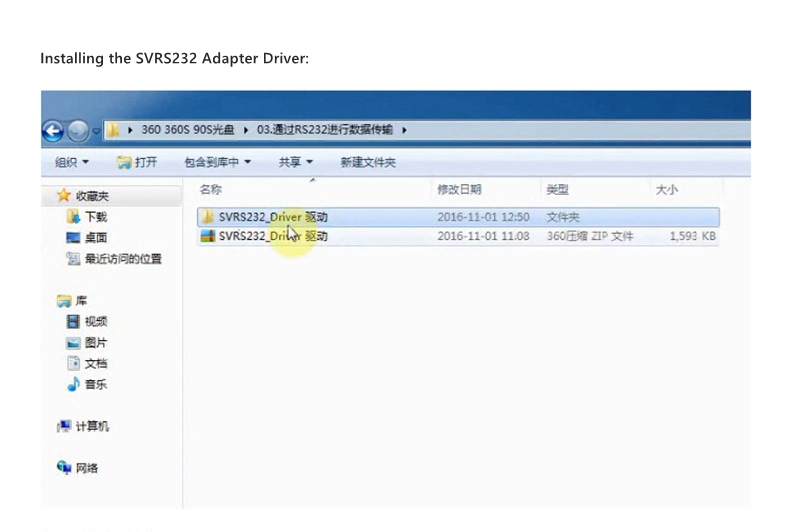This screenshot has height=532, width=790.
Task: Click the star icon beside 收藏夹
Action: point(63,195)
